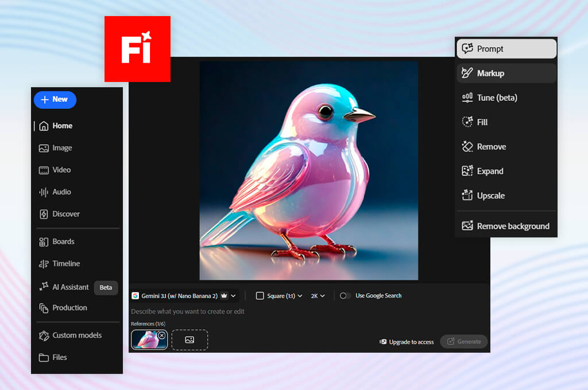Select the Remove background icon
The width and height of the screenshot is (588, 390).
coord(467,225)
